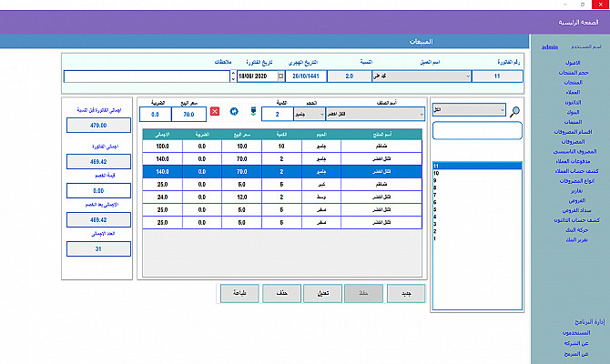The width and height of the screenshot is (610, 364).
Task: Open المصروف التأسيسي sidebar link
Action: point(574,151)
